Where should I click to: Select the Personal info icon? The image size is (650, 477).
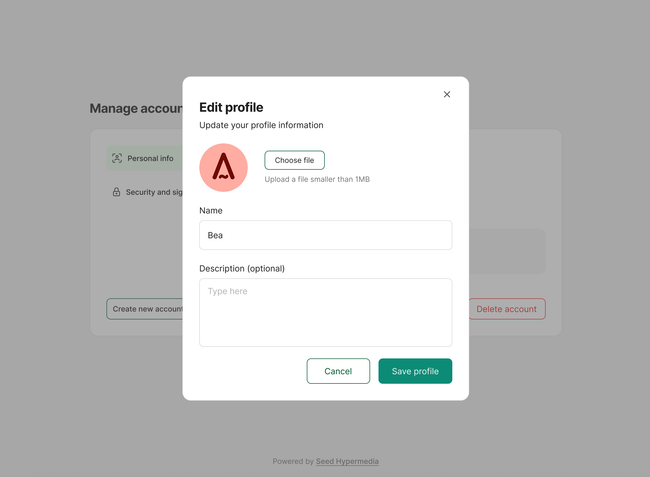pyautogui.click(x=117, y=158)
